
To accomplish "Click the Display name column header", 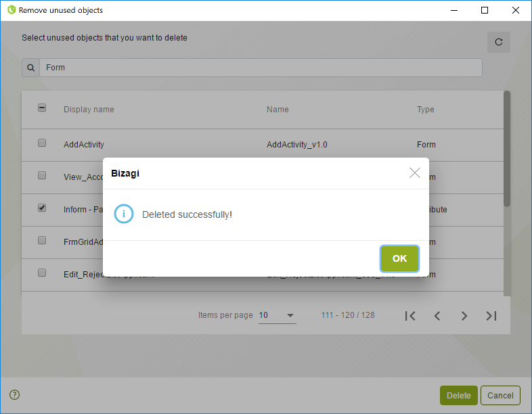I will click(x=89, y=110).
